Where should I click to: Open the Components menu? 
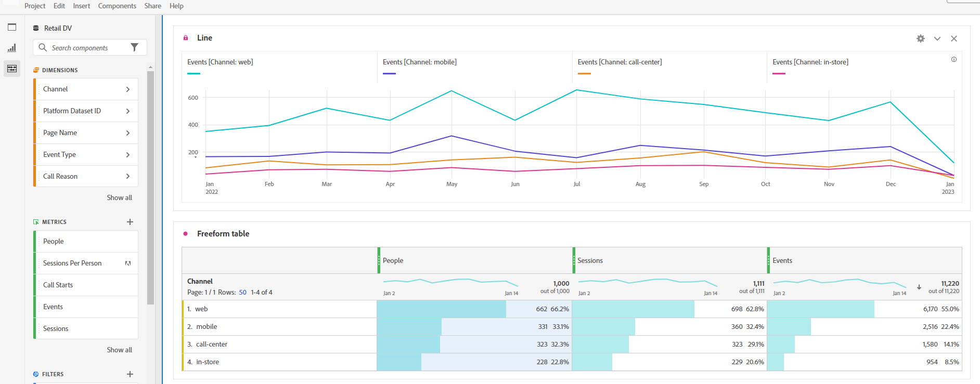pos(117,6)
